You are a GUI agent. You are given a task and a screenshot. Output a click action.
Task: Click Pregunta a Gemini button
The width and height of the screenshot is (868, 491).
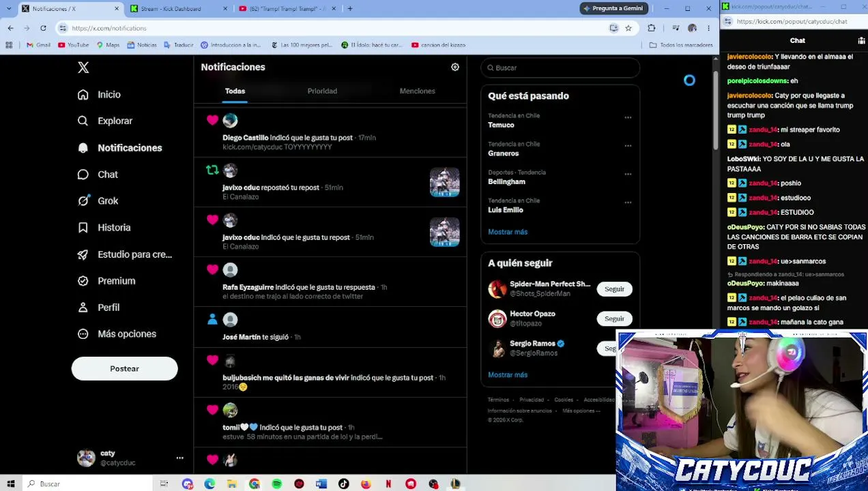point(612,8)
